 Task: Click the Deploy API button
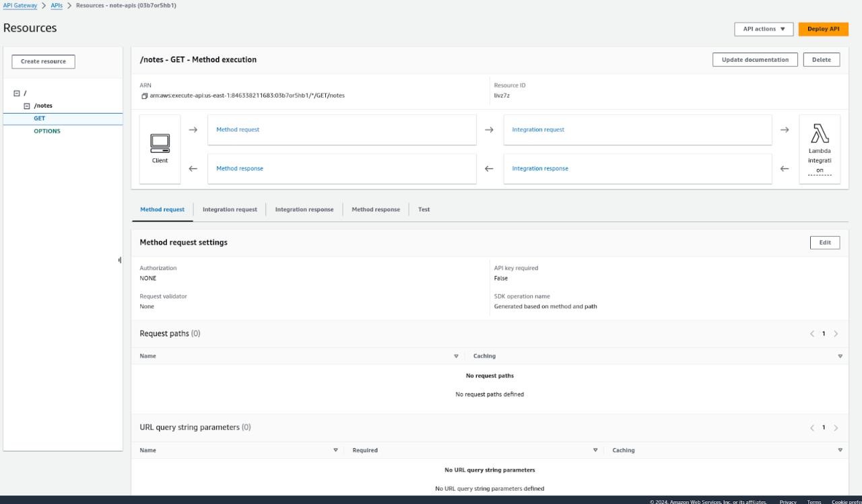823,29
